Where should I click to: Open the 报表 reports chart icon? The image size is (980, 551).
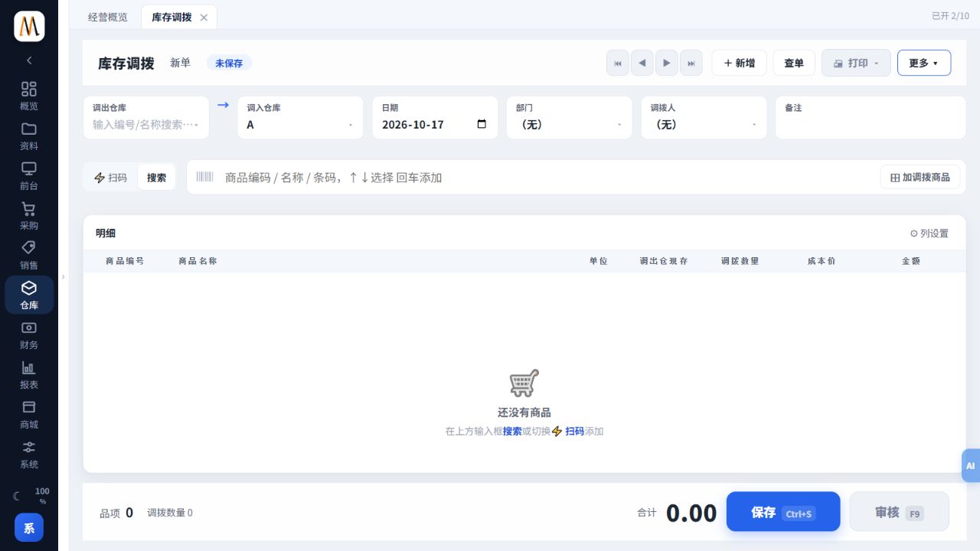pyautogui.click(x=29, y=374)
